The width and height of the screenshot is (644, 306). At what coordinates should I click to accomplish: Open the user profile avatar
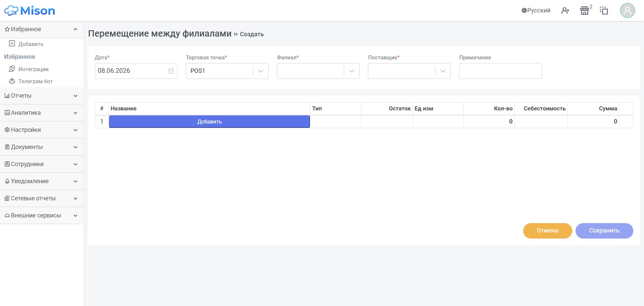click(627, 10)
